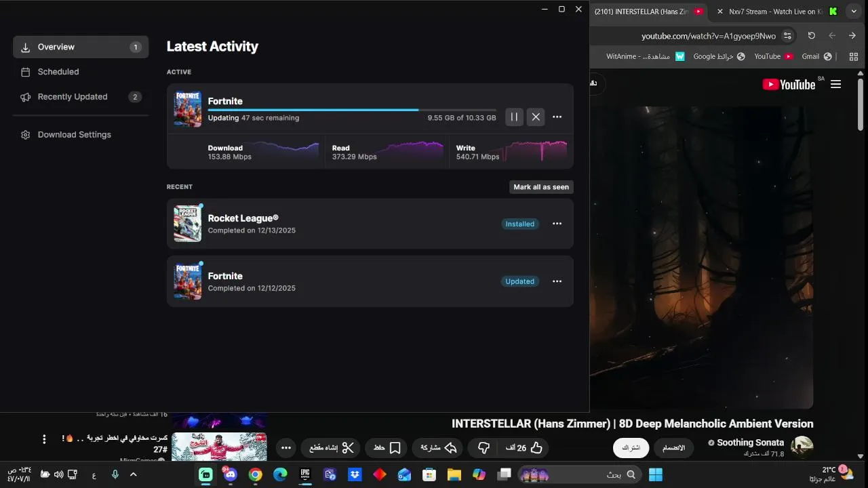
Task: Click the Updated badge for Fortnite
Action: pyautogui.click(x=520, y=281)
